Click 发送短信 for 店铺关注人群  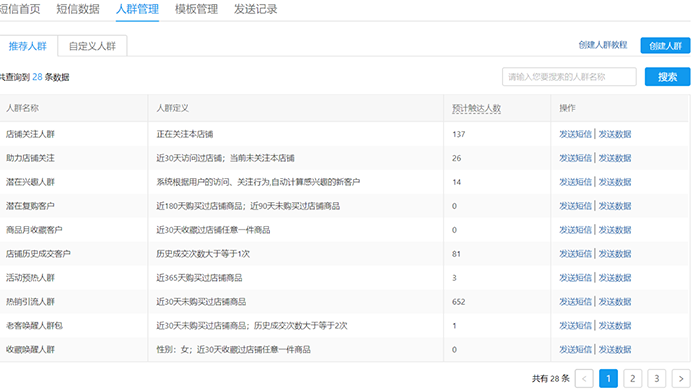click(575, 134)
